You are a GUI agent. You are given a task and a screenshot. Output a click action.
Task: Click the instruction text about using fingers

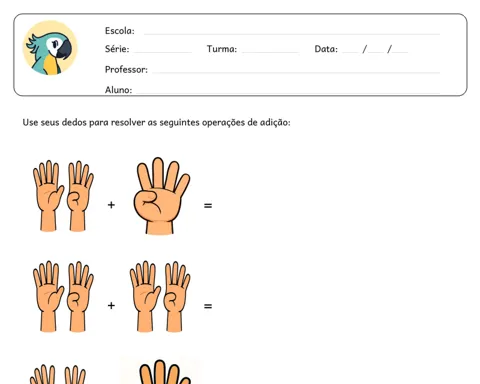(x=156, y=123)
